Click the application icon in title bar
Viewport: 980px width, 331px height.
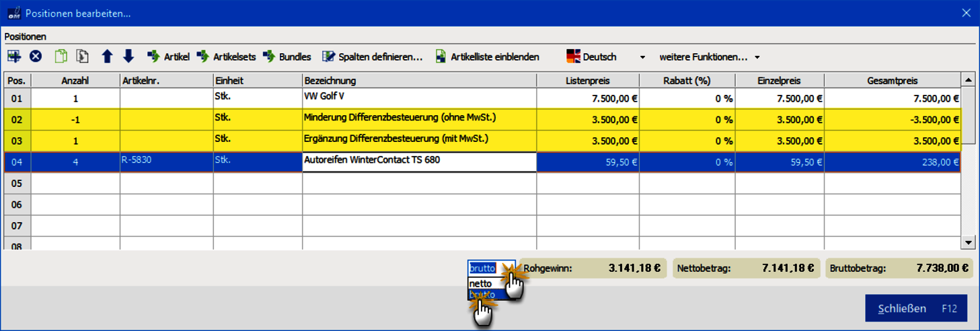point(13,13)
